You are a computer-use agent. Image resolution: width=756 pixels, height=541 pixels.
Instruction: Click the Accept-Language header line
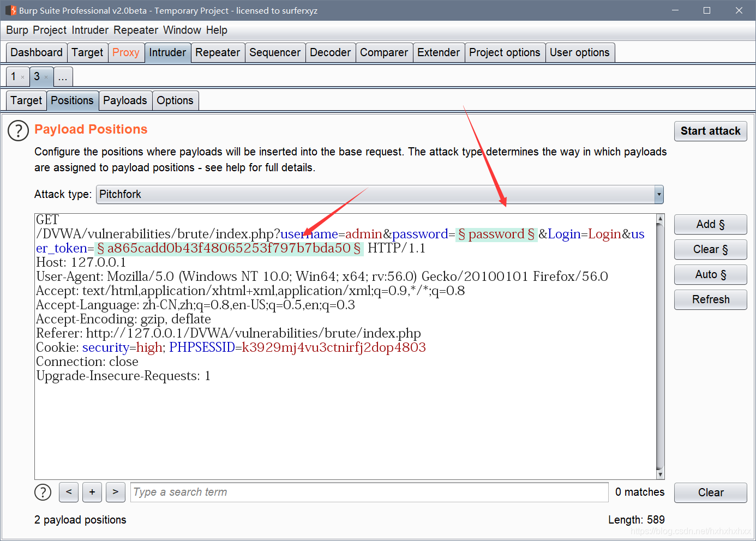coord(195,305)
